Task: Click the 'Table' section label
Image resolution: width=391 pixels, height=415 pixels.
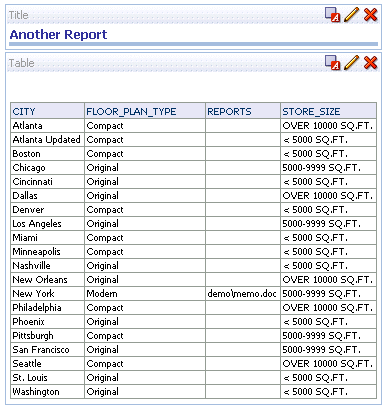Action: click(x=22, y=63)
